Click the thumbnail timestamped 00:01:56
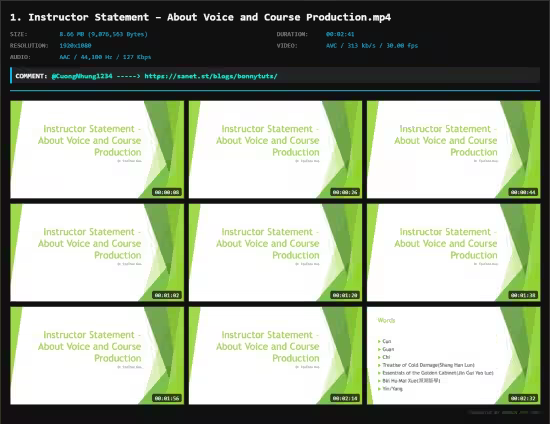This screenshot has height=424, width=550. point(97,356)
